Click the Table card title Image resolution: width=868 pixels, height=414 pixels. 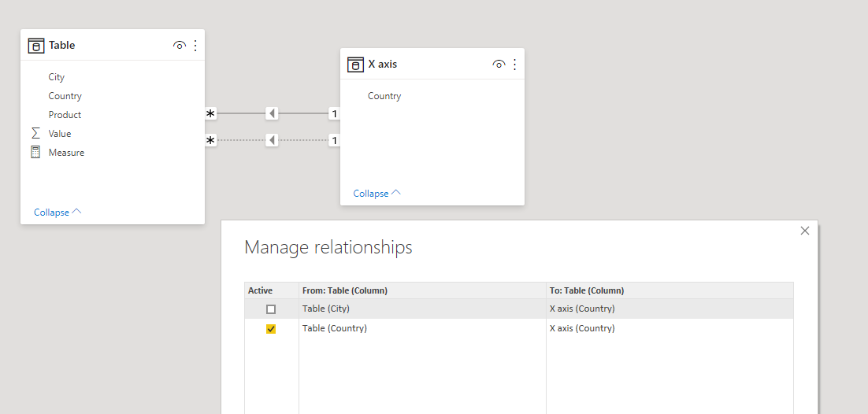(x=62, y=46)
